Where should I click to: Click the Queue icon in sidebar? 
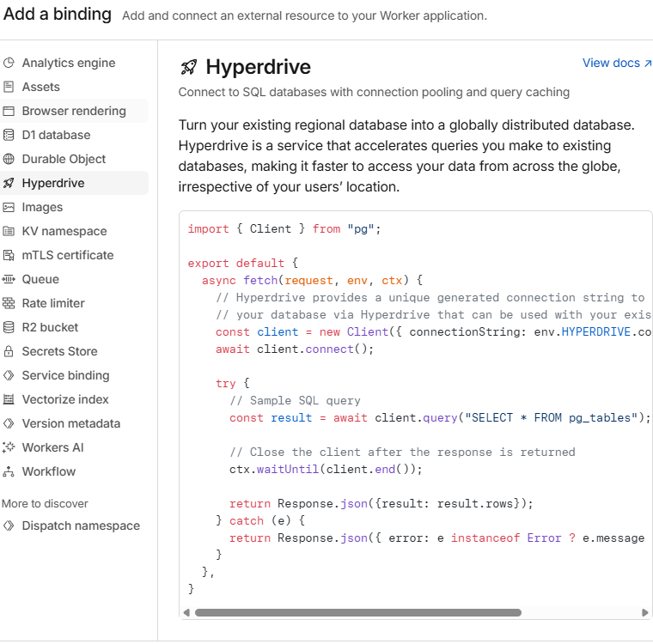(x=9, y=279)
